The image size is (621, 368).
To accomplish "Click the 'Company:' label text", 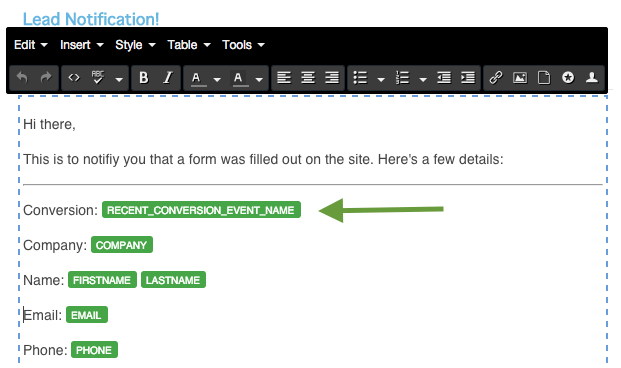I will click(x=55, y=245).
